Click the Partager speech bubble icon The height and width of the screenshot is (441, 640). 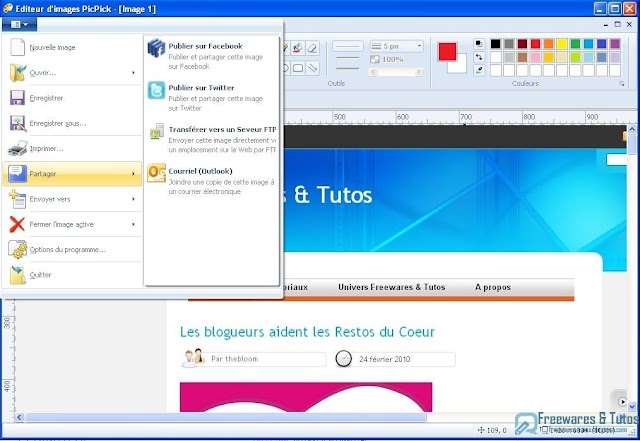[17, 174]
